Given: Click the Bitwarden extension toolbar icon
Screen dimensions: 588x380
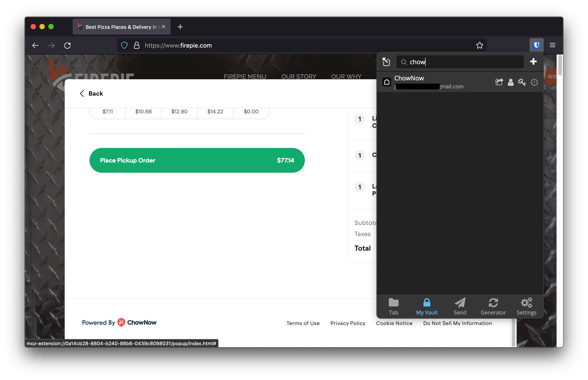Looking at the screenshot, I should [536, 45].
